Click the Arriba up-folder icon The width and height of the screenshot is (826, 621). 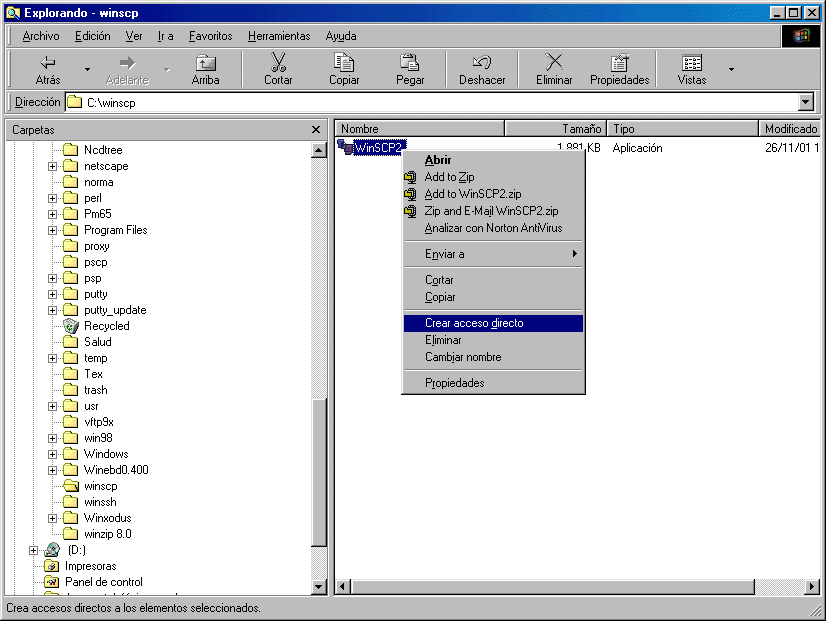click(x=205, y=63)
